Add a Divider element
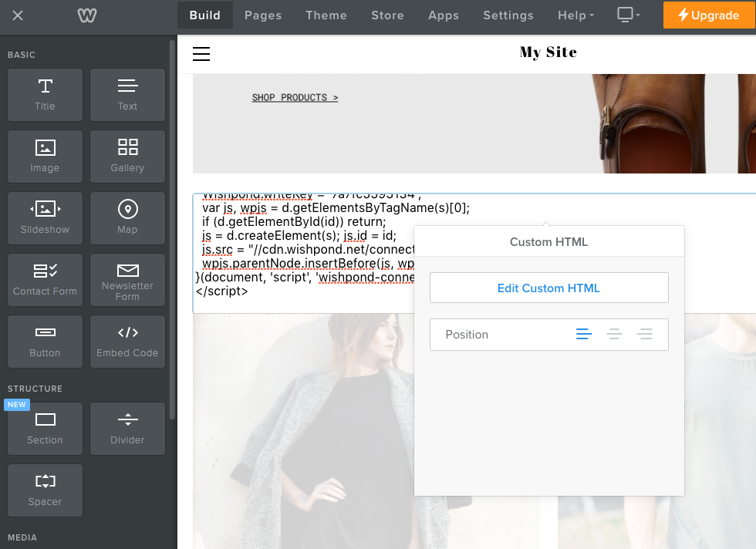 [x=127, y=429]
